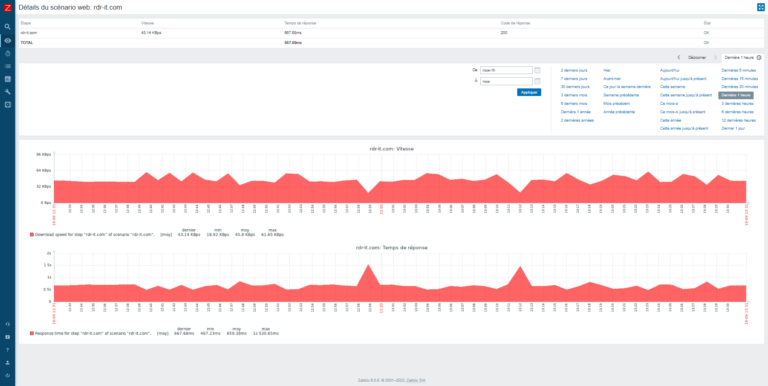The image size is (768, 386).
Task: Select Année précédente period
Action: (619, 112)
